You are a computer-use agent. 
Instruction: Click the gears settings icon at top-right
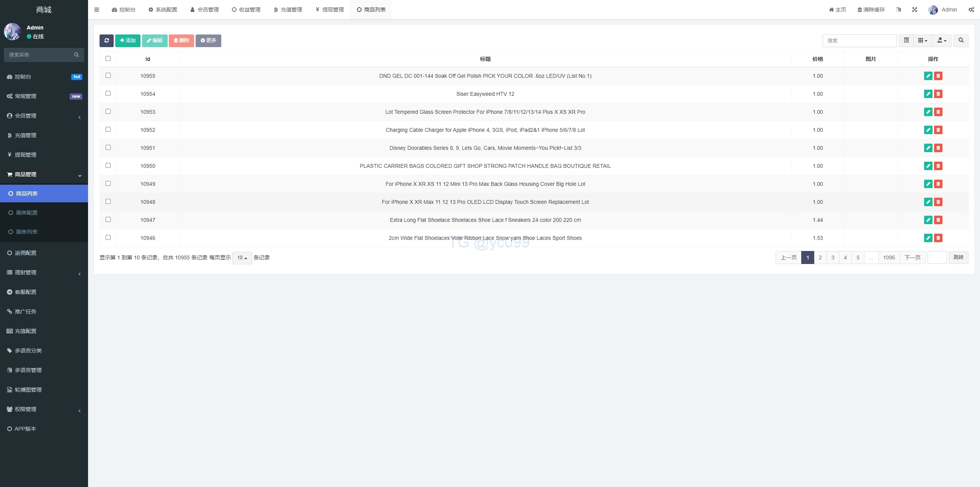point(971,10)
